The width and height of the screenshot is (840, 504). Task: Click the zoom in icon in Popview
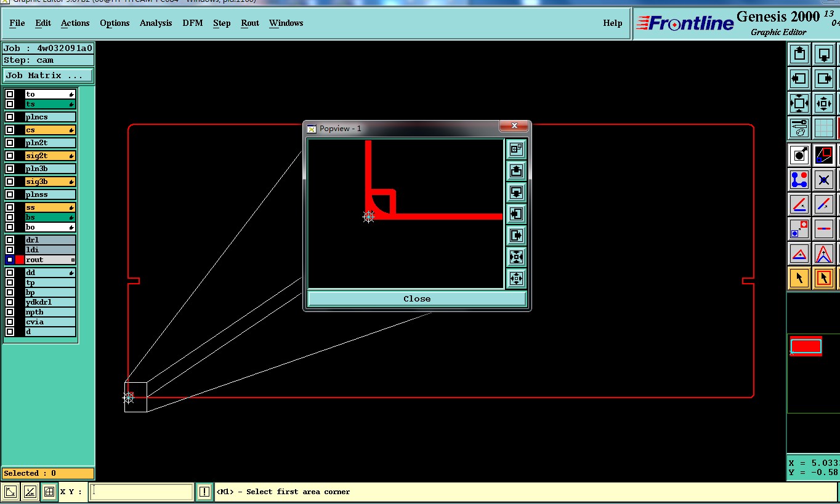point(516,257)
